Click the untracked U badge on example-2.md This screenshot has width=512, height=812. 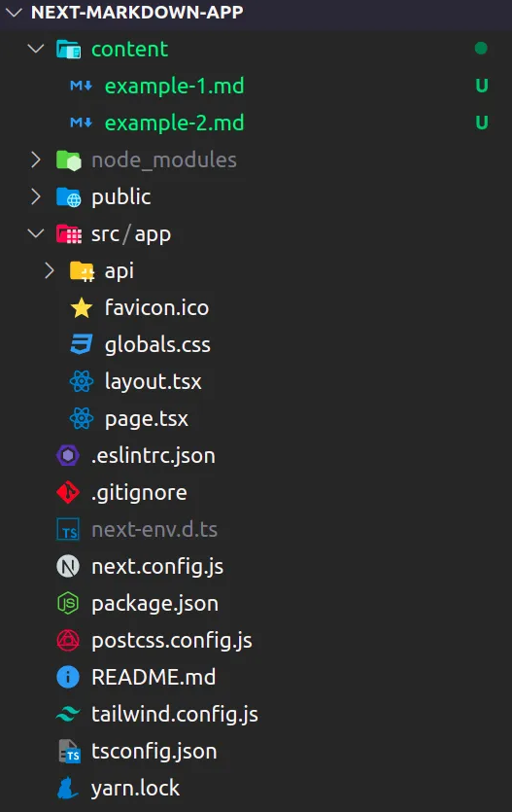coord(482,123)
